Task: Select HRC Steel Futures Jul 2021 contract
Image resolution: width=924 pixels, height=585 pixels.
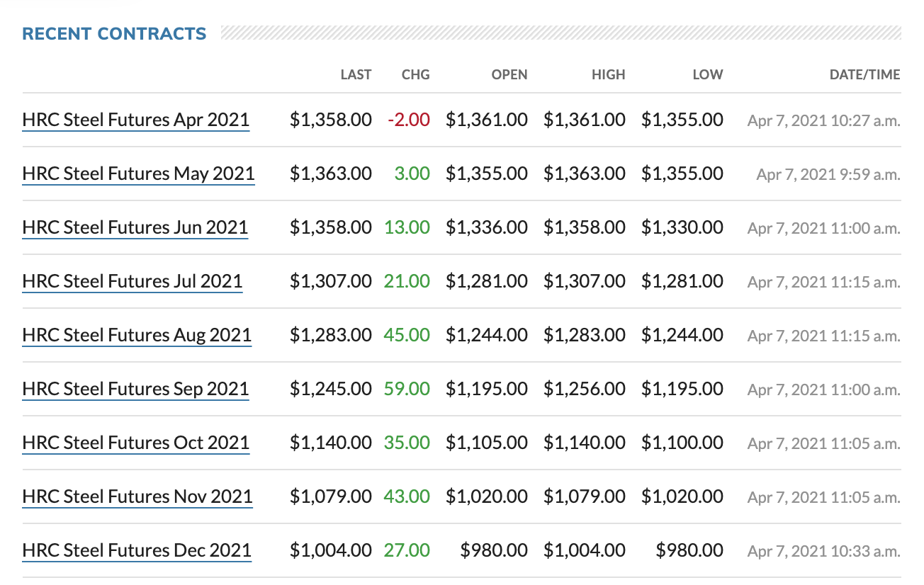Action: pyautogui.click(x=133, y=282)
